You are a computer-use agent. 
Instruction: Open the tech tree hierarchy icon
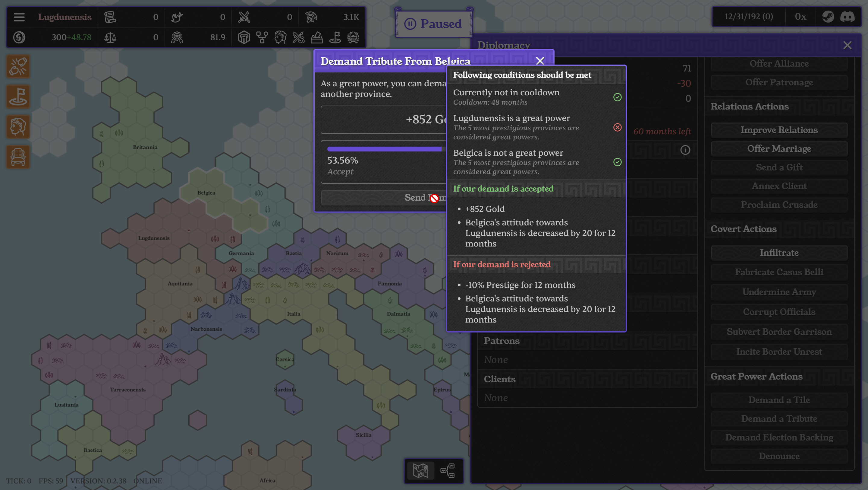pyautogui.click(x=262, y=37)
